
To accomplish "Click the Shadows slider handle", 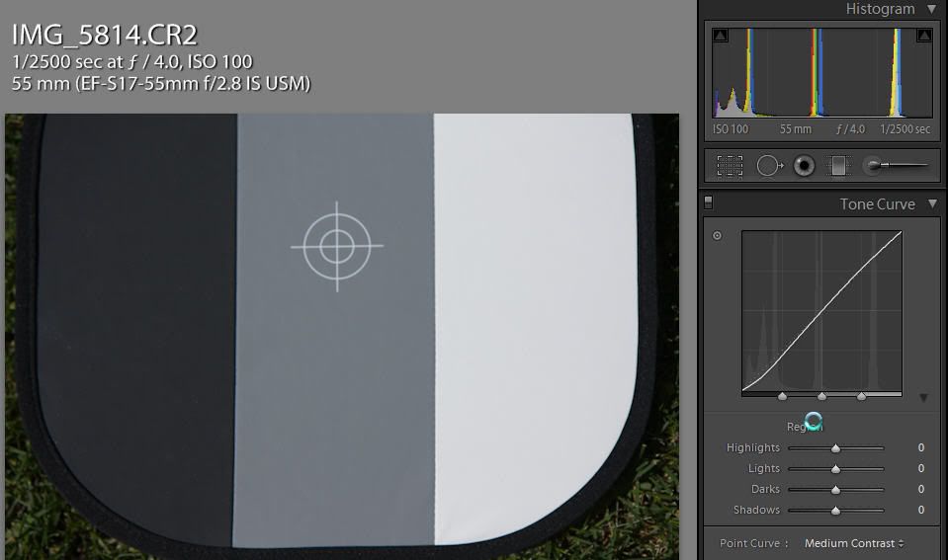I will pyautogui.click(x=835, y=511).
